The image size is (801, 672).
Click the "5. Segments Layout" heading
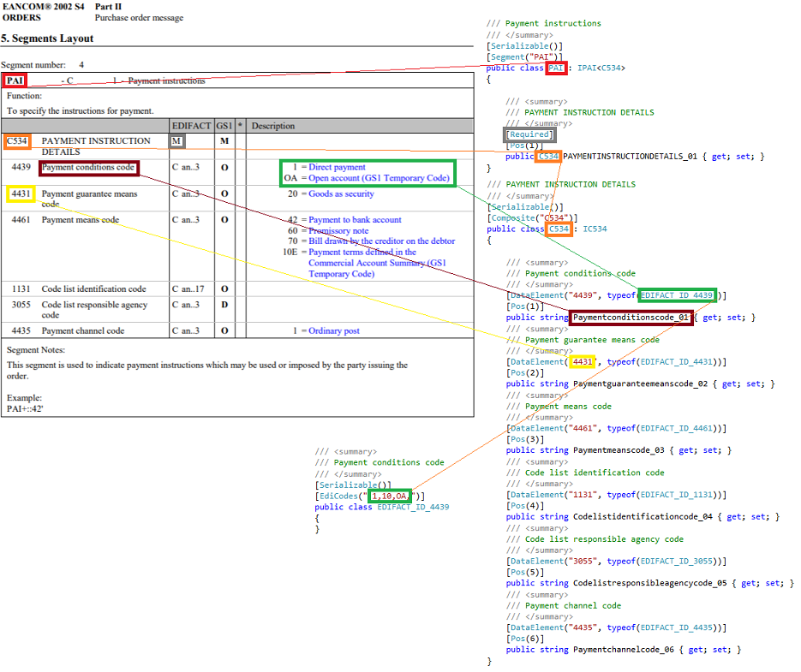[47, 39]
